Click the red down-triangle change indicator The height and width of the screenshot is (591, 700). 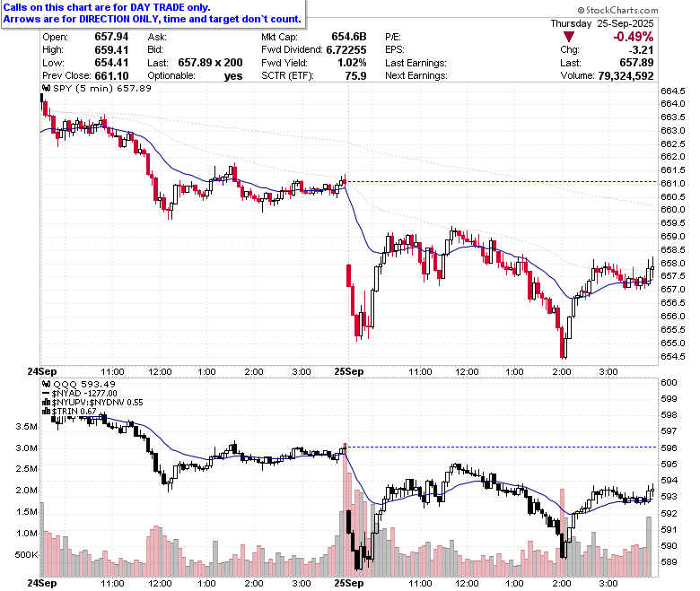[x=568, y=37]
